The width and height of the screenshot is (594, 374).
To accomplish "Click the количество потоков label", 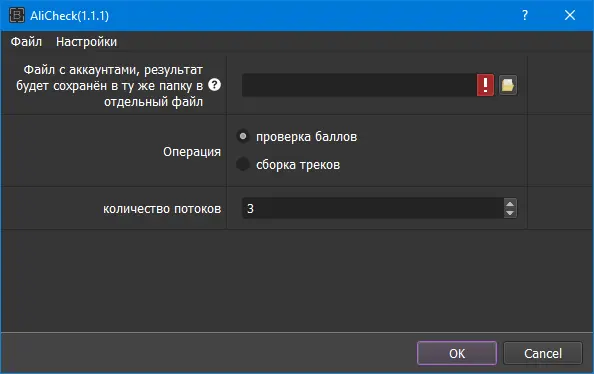I will 162,209.
